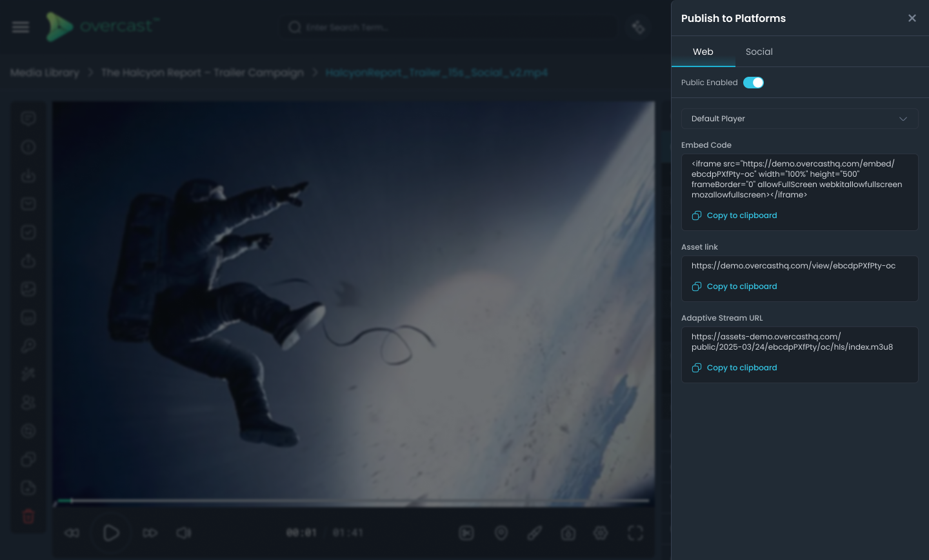Copy the Adaptive Stream URL to clipboard
This screenshot has width=929, height=560.
741,368
